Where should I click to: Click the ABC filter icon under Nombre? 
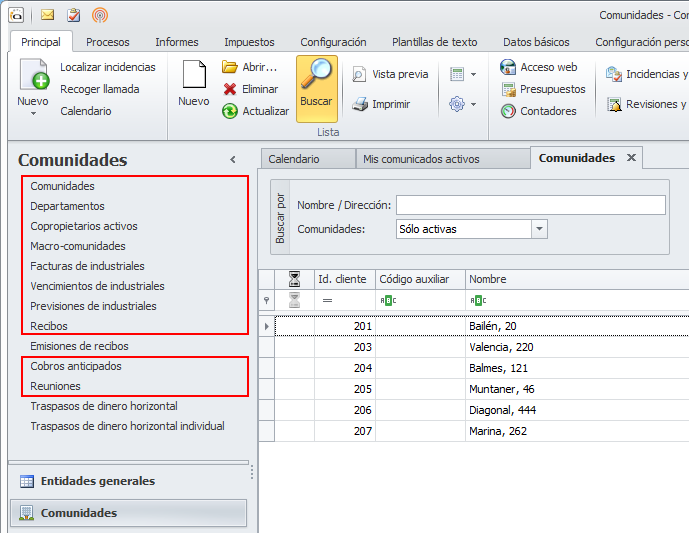pyautogui.click(x=478, y=301)
